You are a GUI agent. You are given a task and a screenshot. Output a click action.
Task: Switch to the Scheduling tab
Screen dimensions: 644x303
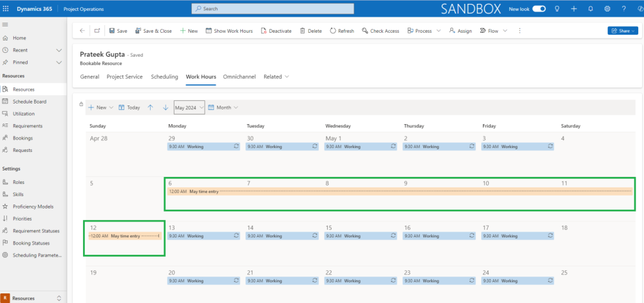[164, 77]
